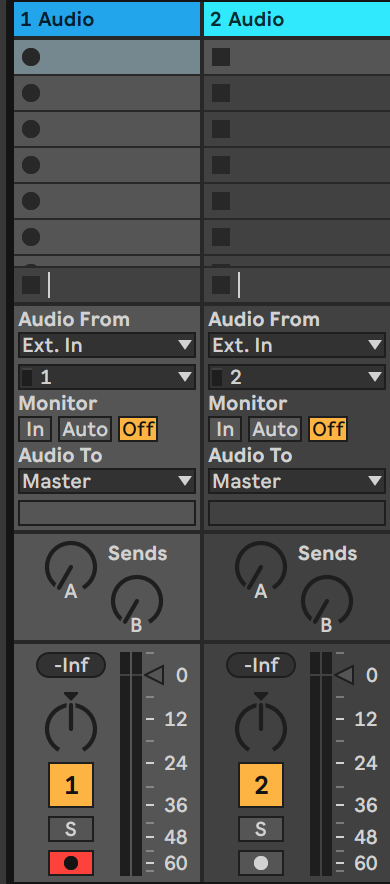Click Send B knob on track 2
The height and width of the screenshot is (884, 390).
point(327,600)
